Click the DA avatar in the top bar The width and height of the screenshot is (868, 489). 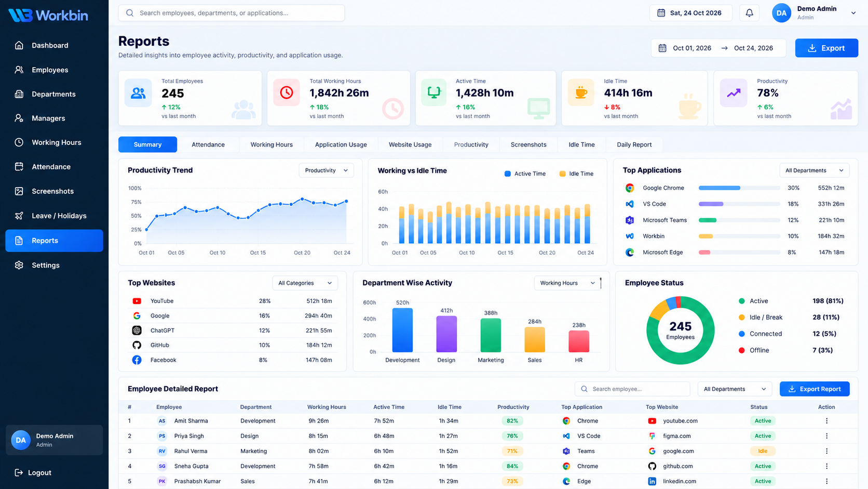781,13
